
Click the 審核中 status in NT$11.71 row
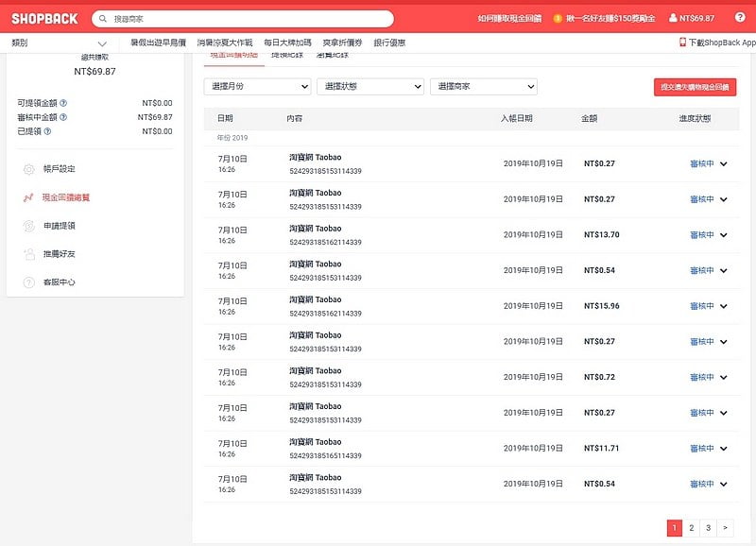pos(701,449)
